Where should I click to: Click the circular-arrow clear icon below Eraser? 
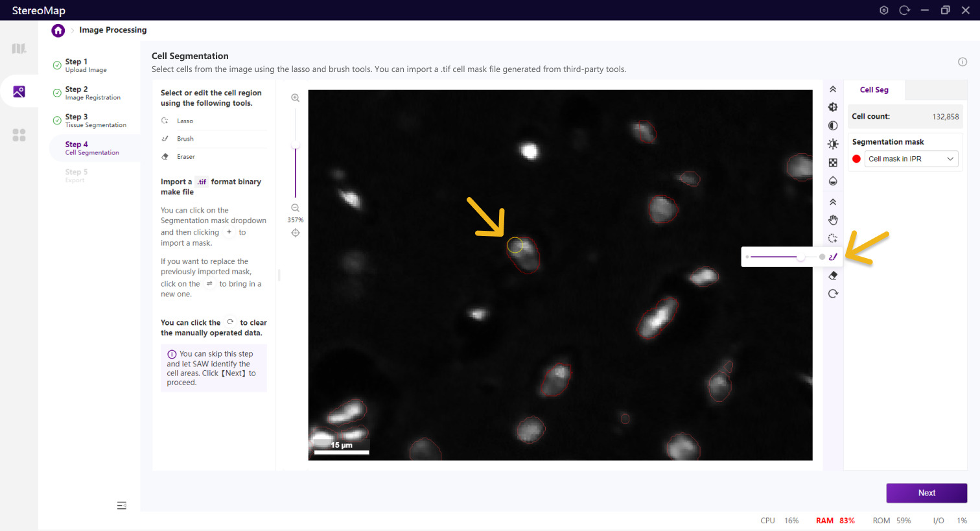point(833,294)
